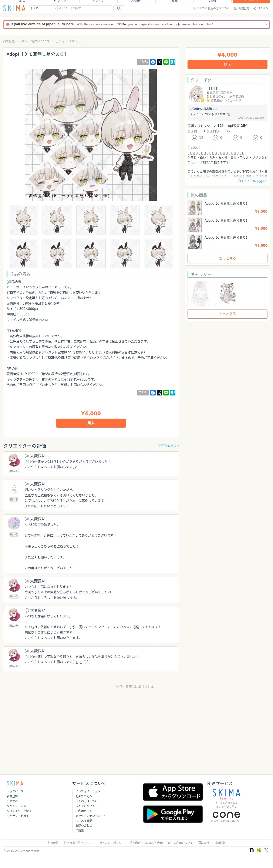273x868 pixels.
Task: Expand プロフィールを見る profile link
Action: [252, 181]
